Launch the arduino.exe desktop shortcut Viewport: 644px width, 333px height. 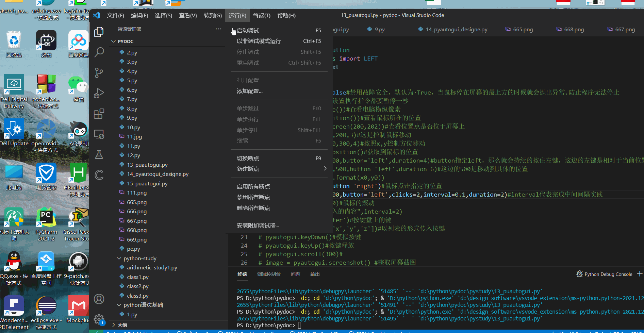pos(46,10)
